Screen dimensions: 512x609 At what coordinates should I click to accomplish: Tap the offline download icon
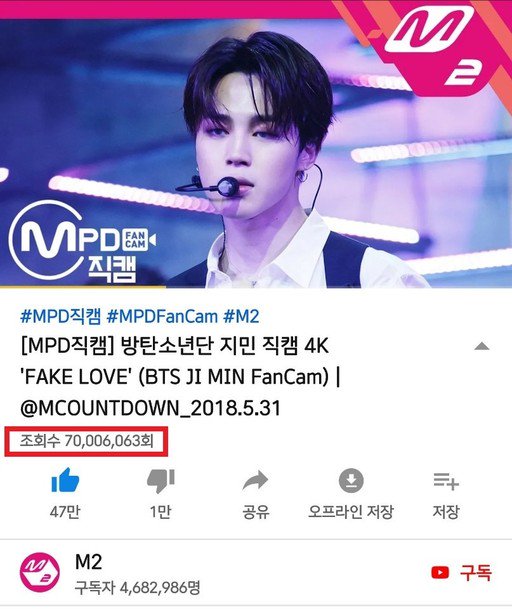(351, 481)
